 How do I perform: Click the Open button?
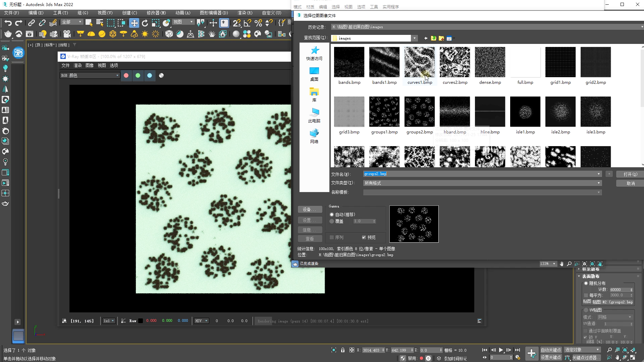tap(630, 174)
